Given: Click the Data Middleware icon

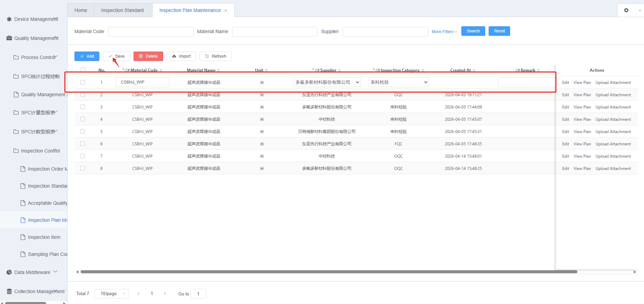Looking at the screenshot, I should coord(9,272).
